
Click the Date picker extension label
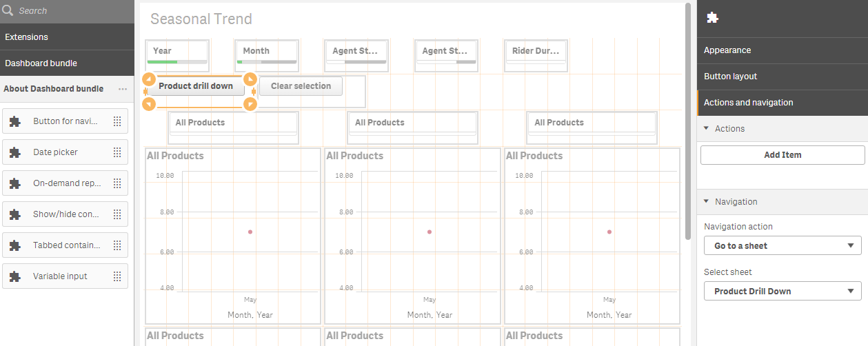point(55,152)
